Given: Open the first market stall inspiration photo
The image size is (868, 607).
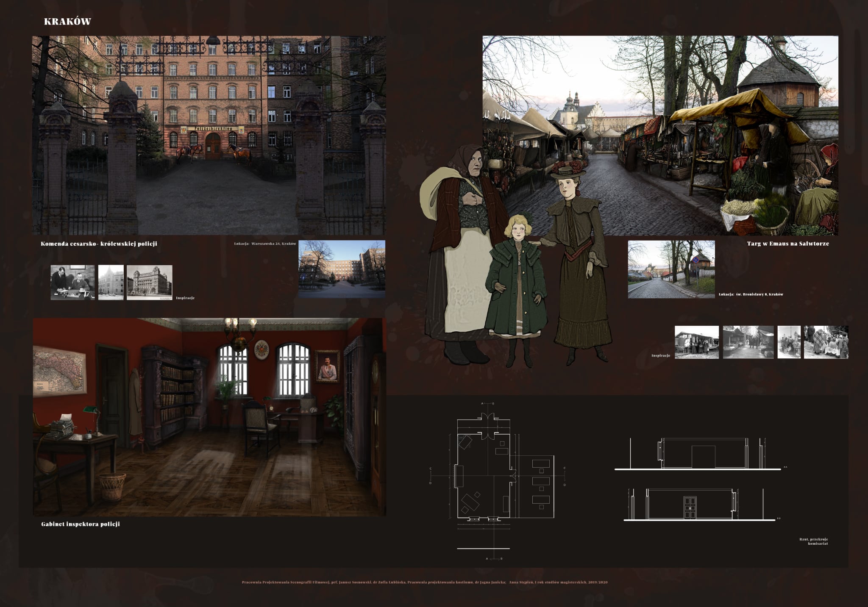Looking at the screenshot, I should 696,342.
